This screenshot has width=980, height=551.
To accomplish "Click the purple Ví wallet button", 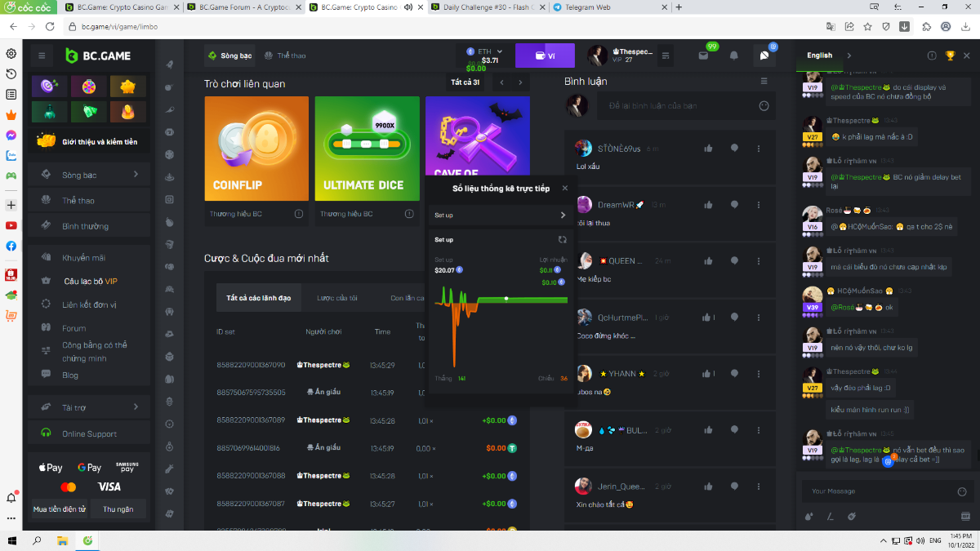I will pyautogui.click(x=545, y=56).
